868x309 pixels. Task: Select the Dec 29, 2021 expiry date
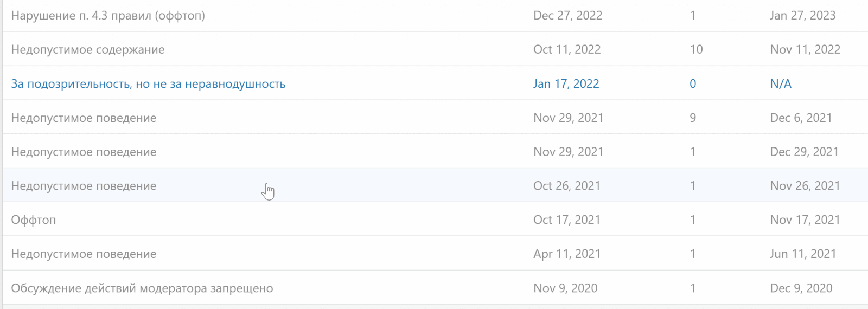(x=804, y=152)
